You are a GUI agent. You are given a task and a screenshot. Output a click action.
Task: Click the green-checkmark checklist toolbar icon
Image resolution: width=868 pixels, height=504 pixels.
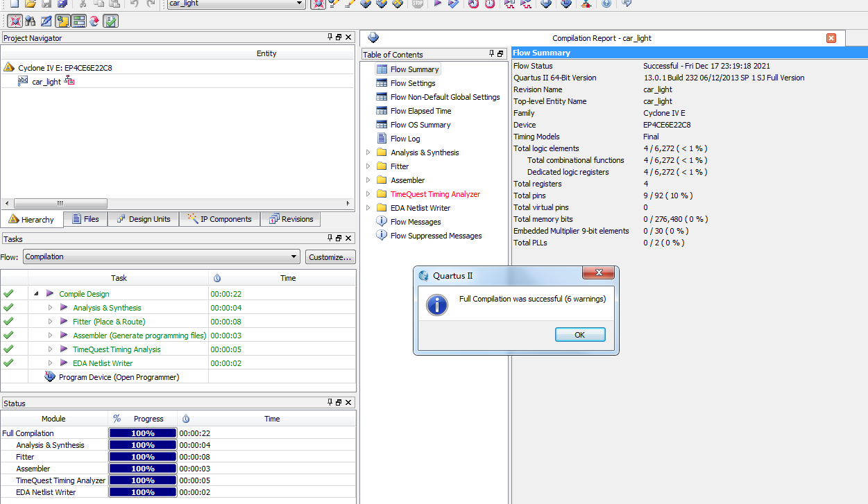pyautogui.click(x=110, y=21)
